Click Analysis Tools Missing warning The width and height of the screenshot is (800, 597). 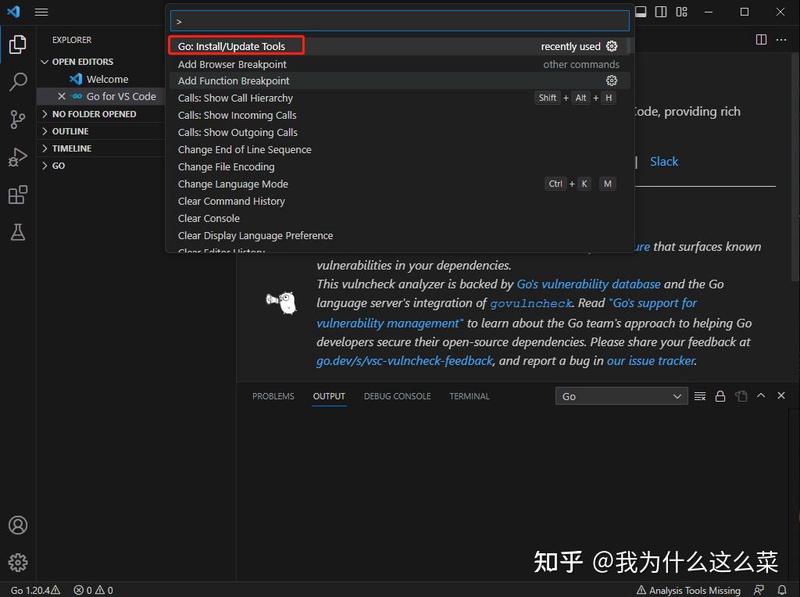pyautogui.click(x=689, y=590)
